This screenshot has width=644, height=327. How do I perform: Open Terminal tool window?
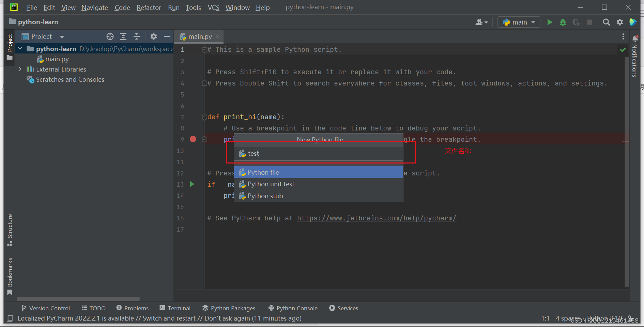(175, 308)
